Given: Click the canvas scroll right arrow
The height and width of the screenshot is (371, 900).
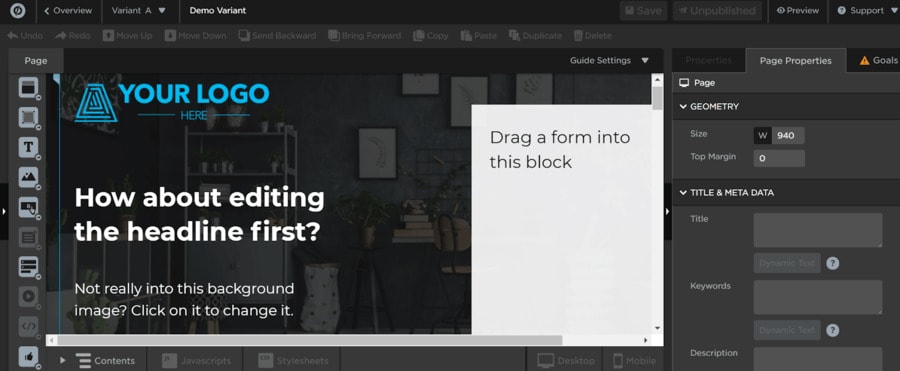Looking at the screenshot, I should click(x=646, y=341).
